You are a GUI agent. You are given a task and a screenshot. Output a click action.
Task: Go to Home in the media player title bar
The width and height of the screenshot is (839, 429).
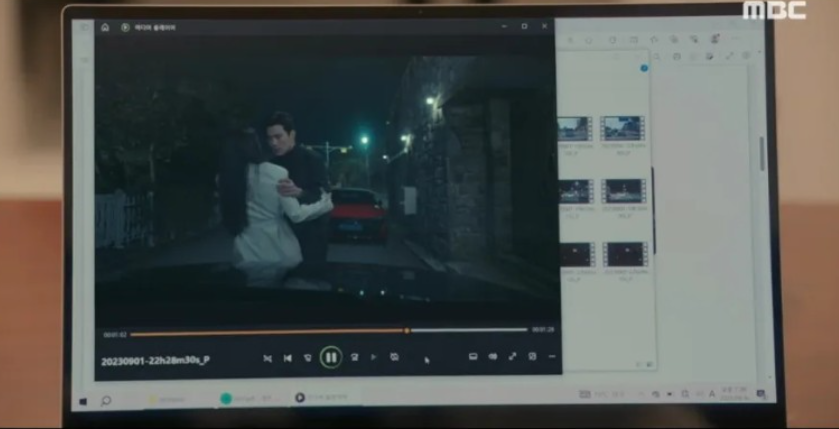point(105,27)
